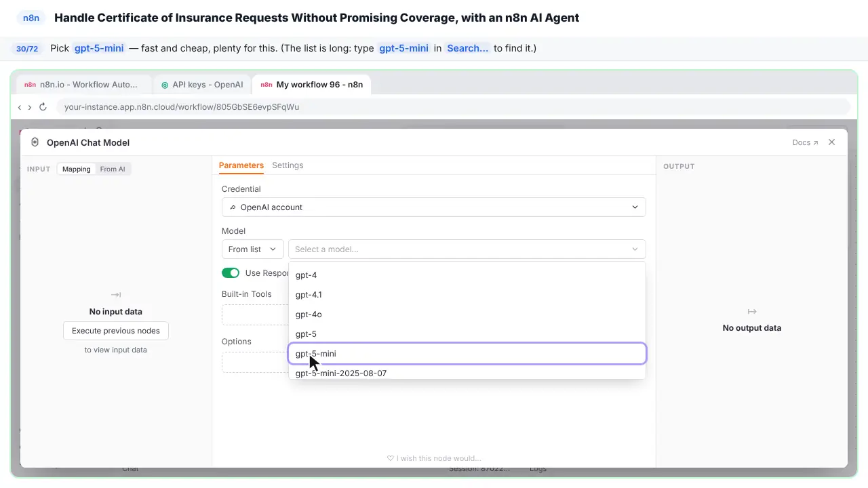Viewport: 868px width, 488px height.
Task: Click the Execute previous nodes button
Action: [116, 331]
